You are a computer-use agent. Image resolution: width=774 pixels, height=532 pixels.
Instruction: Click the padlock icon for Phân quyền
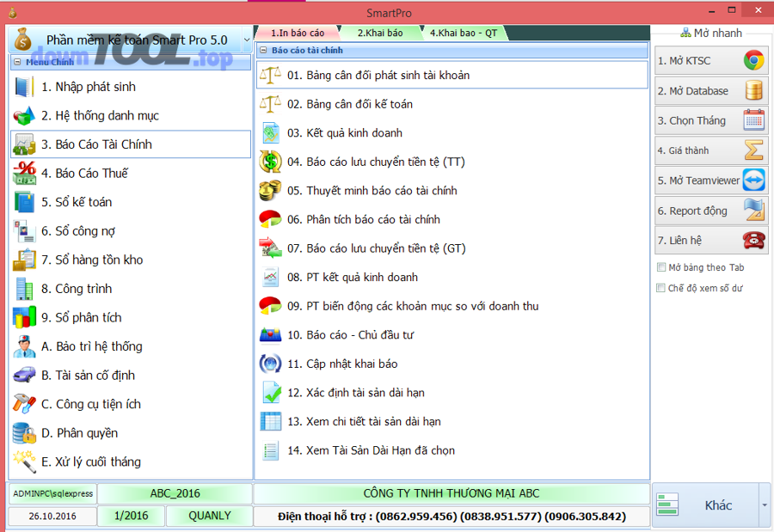[24, 433]
